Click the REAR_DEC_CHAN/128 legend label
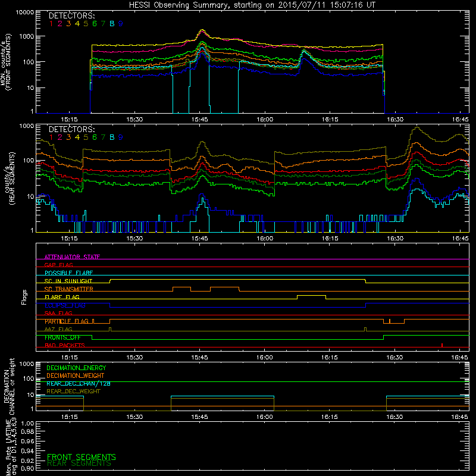The image size is (476, 476). 79,383
